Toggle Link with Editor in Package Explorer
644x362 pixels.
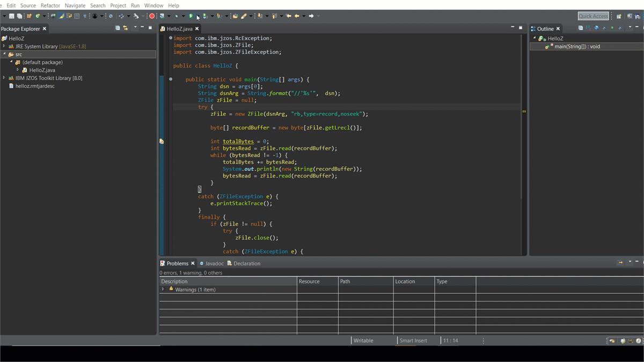click(124, 28)
